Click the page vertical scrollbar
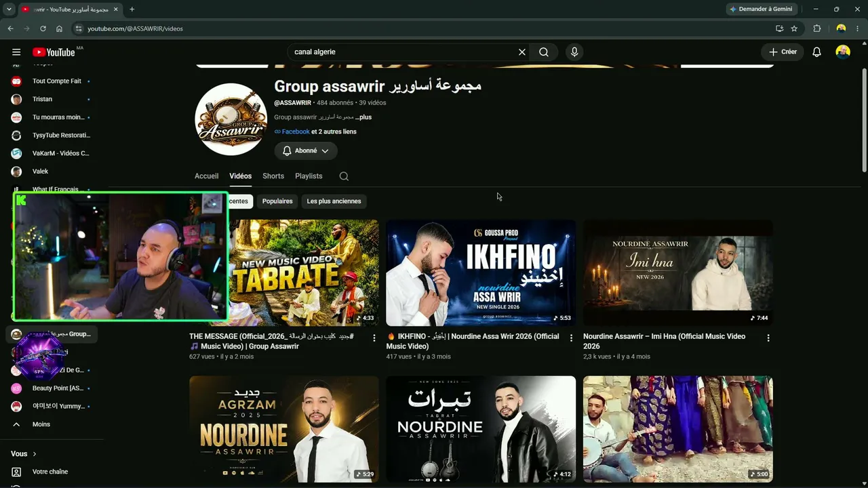The image size is (868, 488). pyautogui.click(x=864, y=121)
